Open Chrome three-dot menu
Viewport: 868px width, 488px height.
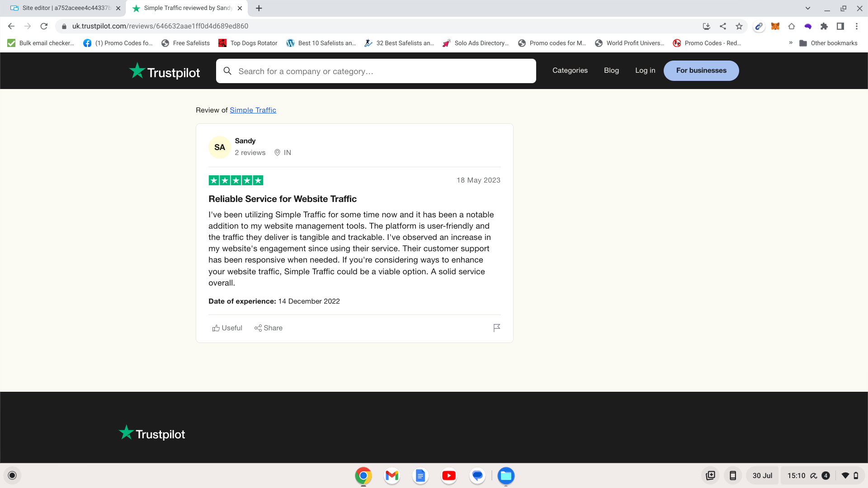(x=857, y=26)
